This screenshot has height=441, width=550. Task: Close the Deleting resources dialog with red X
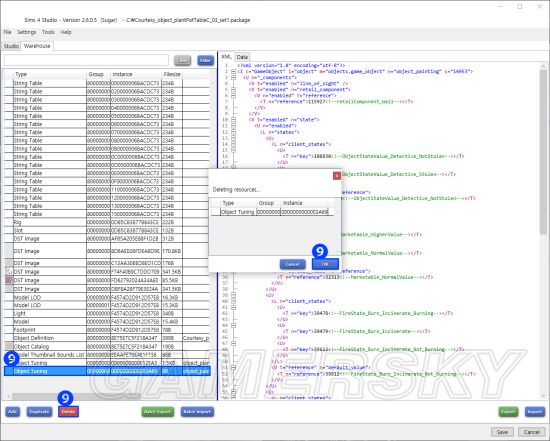[x=336, y=175]
